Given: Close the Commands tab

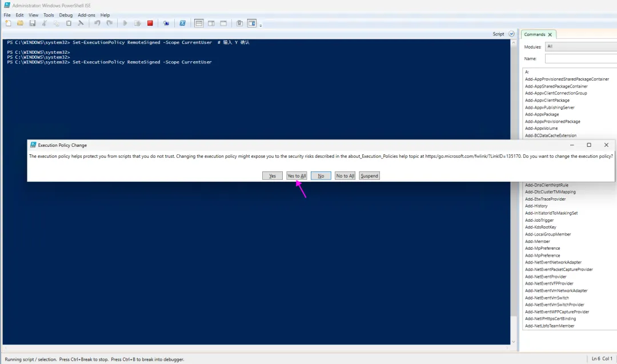Looking at the screenshot, I should pyautogui.click(x=550, y=35).
